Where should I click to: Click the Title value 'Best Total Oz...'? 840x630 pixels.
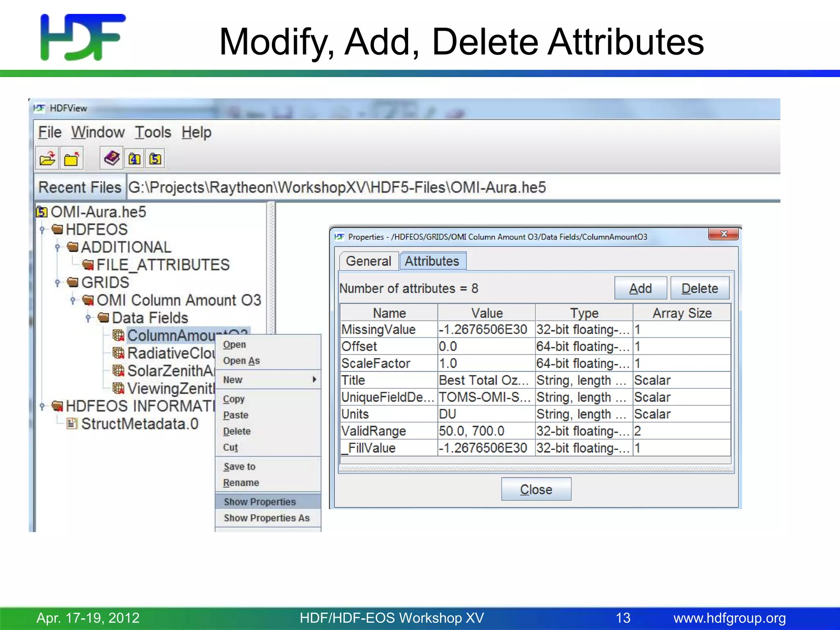(x=486, y=380)
